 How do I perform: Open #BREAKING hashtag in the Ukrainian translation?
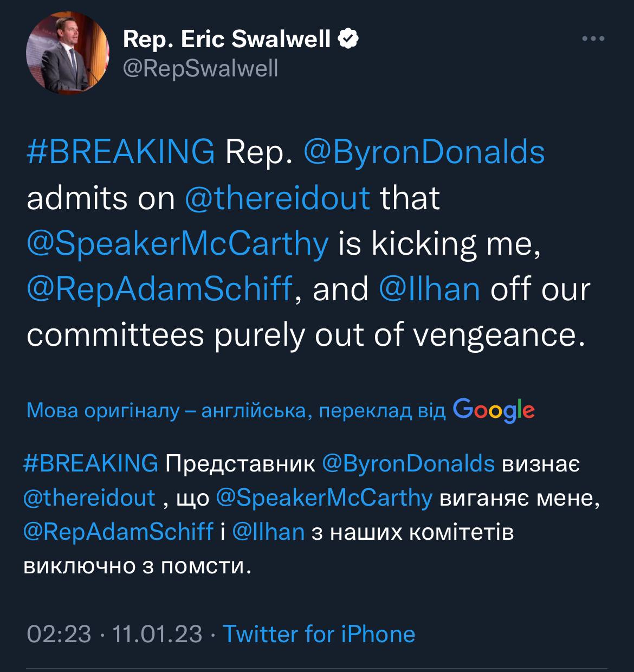(x=91, y=464)
